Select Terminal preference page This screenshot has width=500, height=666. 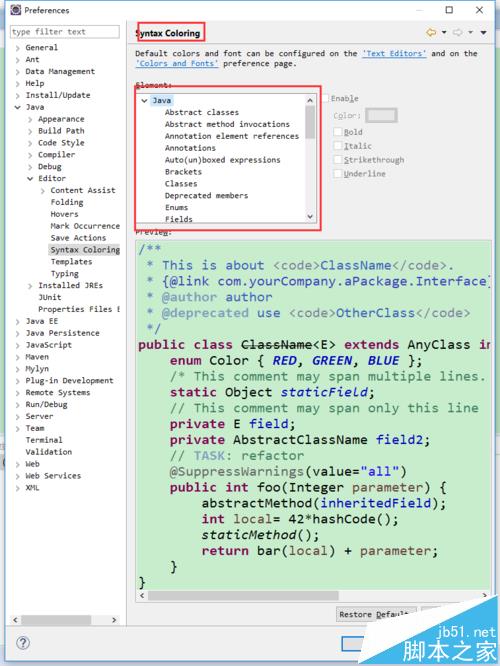click(44, 440)
